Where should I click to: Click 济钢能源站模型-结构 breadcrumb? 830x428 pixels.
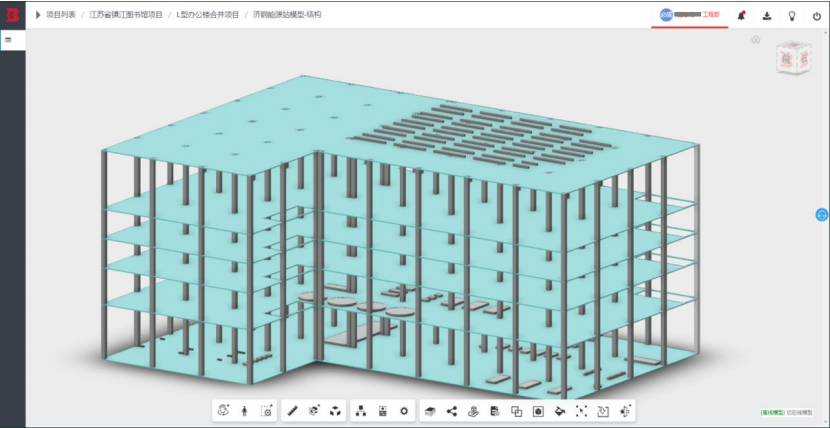click(x=287, y=15)
